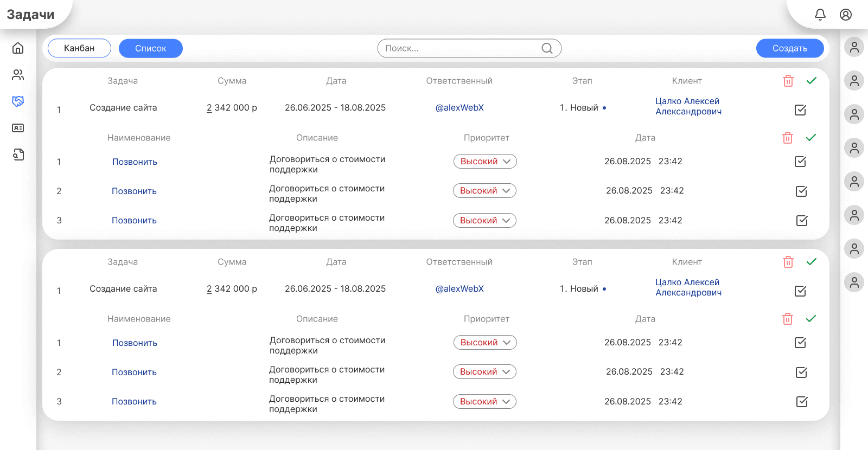The height and width of the screenshot is (450, 868).
Task: Open the Высокий priority dropdown of subtask 3 in the first card
Action: pos(484,221)
